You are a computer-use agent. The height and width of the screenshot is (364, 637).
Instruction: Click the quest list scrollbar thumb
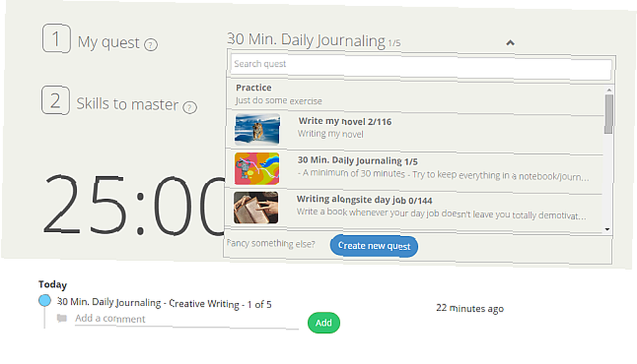(608, 114)
